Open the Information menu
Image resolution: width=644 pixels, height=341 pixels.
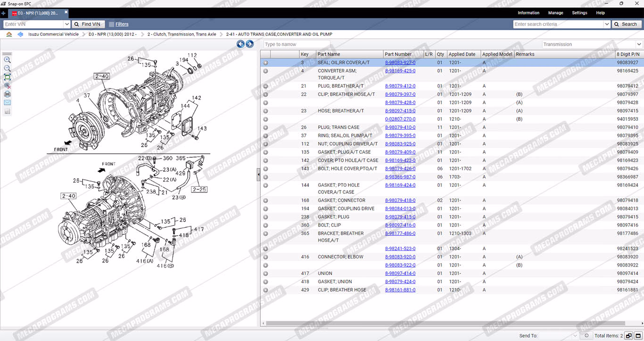[528, 13]
